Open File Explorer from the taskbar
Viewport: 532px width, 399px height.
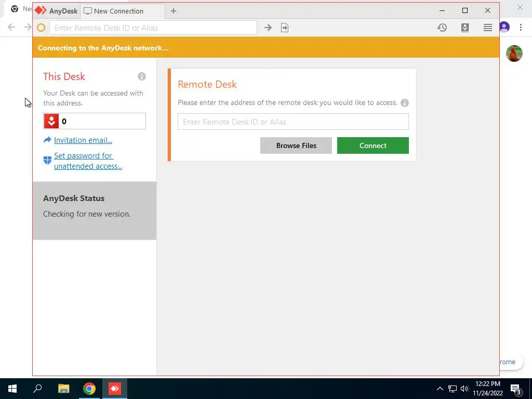pos(63,389)
